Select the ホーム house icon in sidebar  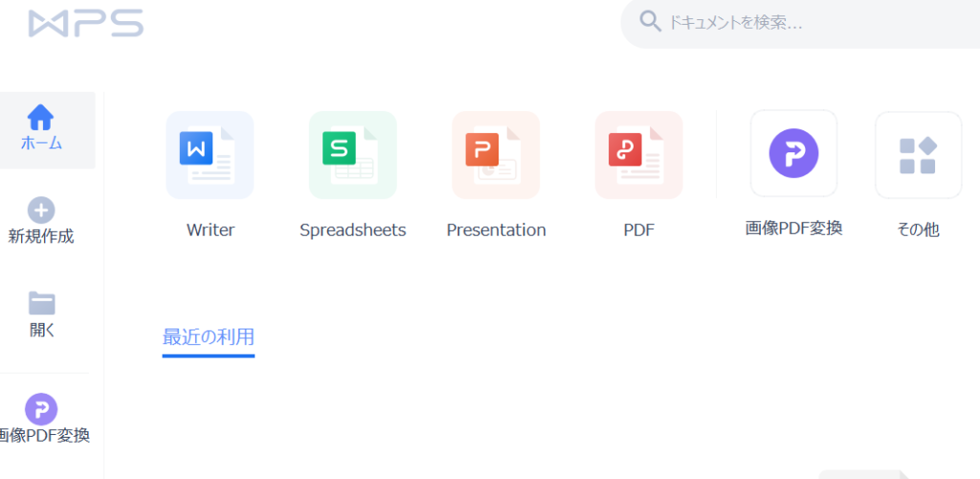[x=41, y=117]
